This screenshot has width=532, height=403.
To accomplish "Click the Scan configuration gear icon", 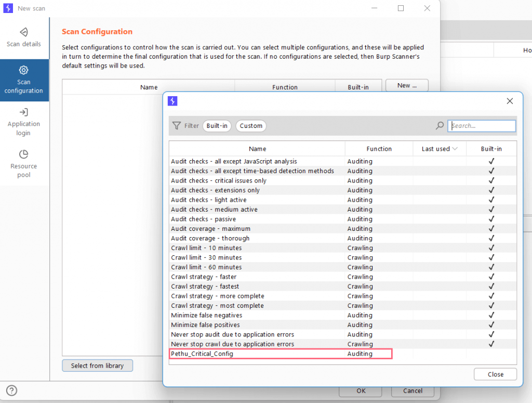I will click(24, 70).
